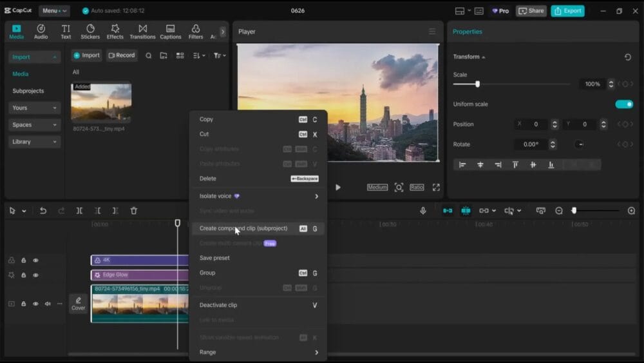Expand the Range submenu arrow
This screenshot has height=363, width=644.
click(316, 353)
